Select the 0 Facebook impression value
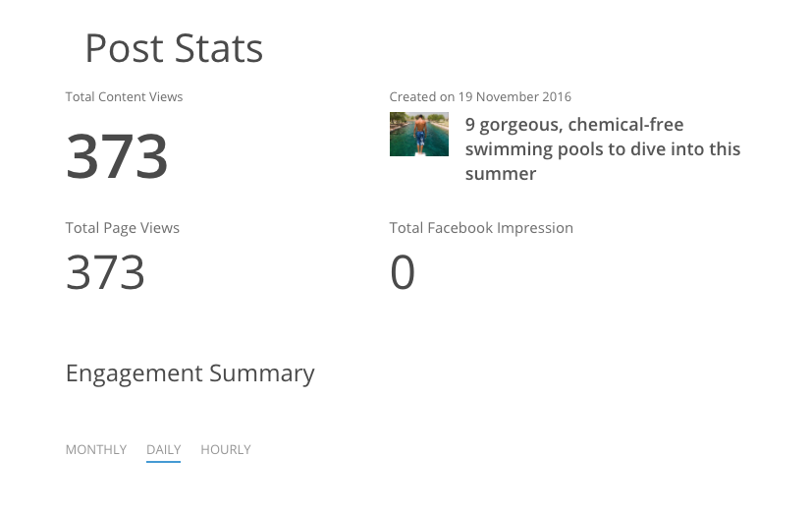812x514 pixels. click(403, 272)
